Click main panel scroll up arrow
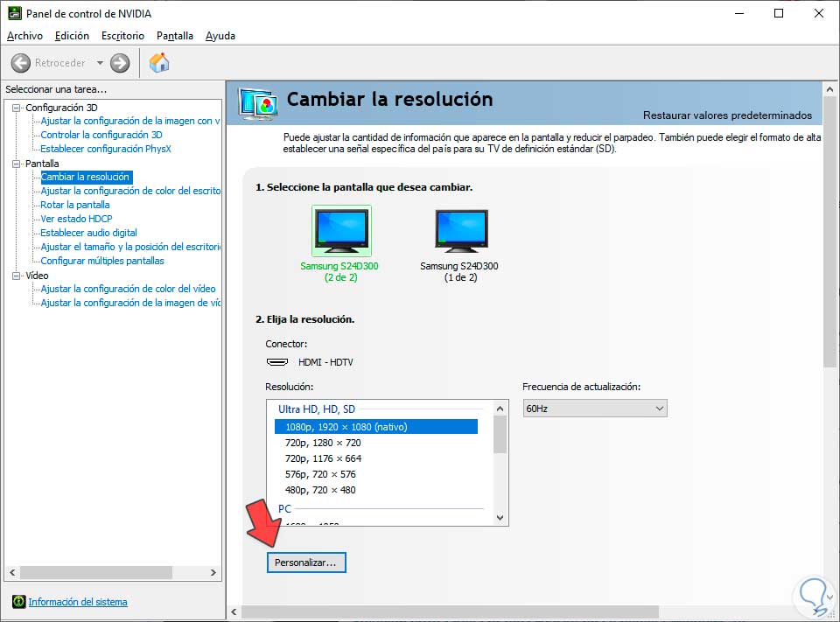 (x=829, y=89)
